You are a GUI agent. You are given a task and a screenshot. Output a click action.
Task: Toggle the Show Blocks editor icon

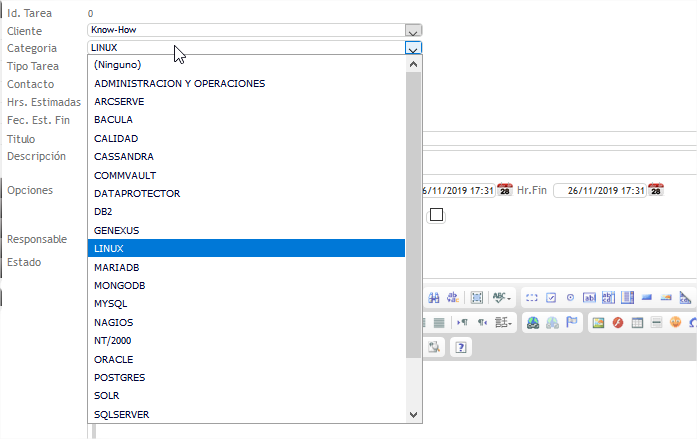coord(434,347)
